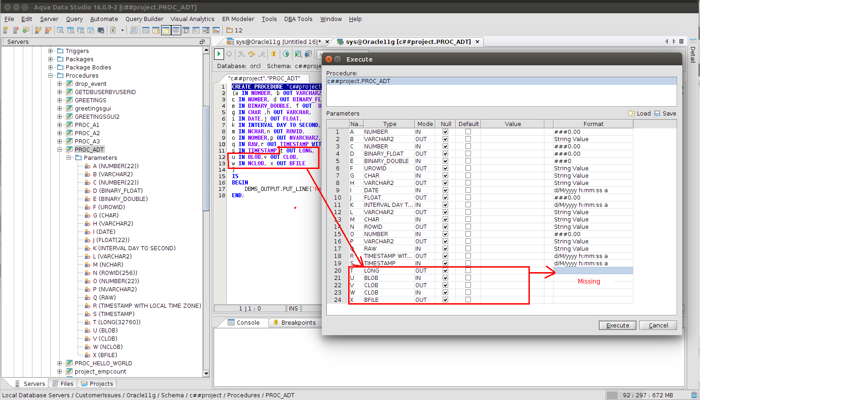Check the Default checkbox for LONG parameter T
The width and height of the screenshot is (868, 400).
(x=468, y=271)
